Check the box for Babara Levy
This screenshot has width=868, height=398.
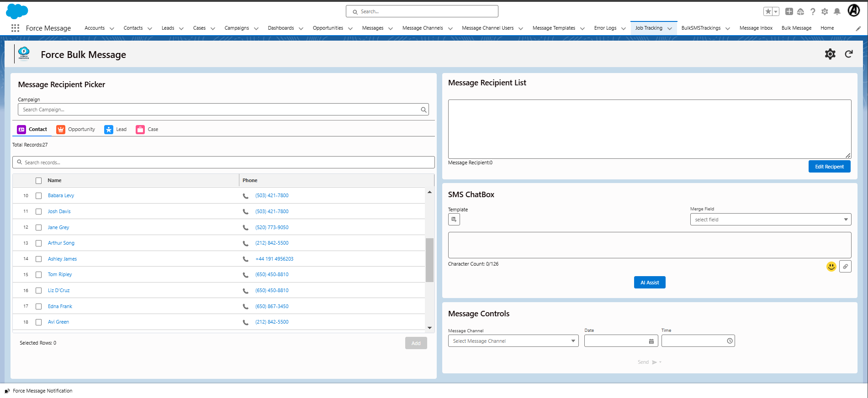click(x=39, y=196)
